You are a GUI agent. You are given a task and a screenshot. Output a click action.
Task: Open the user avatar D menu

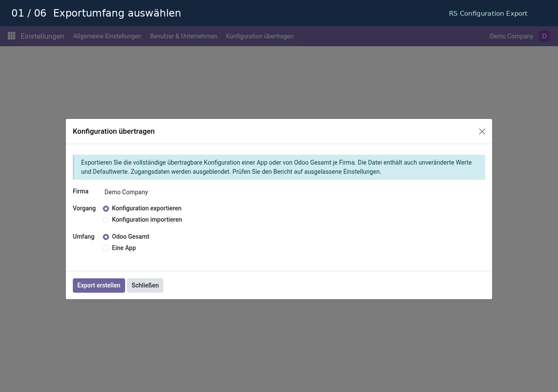pos(544,36)
